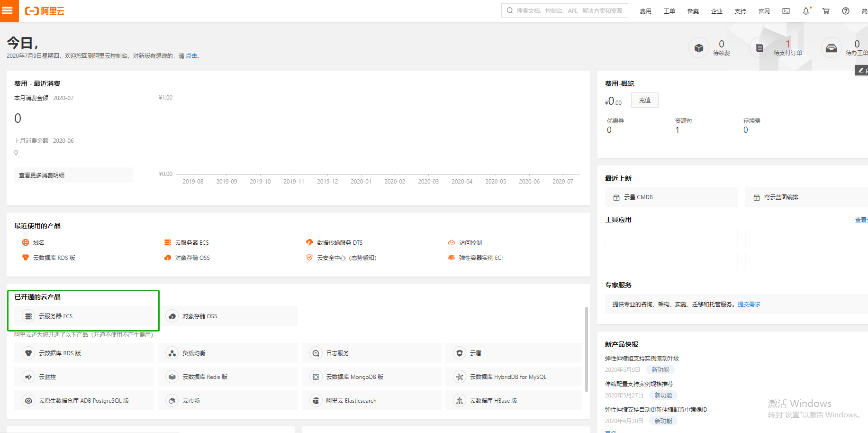Click the 待续费 cube icon
The width and height of the screenshot is (868, 433).
pos(699,48)
